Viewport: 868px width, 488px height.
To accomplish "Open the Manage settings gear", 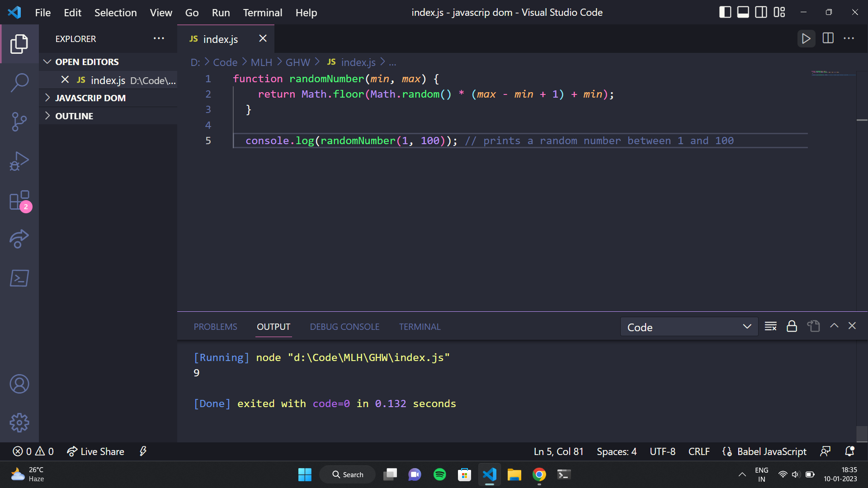I will pyautogui.click(x=19, y=423).
